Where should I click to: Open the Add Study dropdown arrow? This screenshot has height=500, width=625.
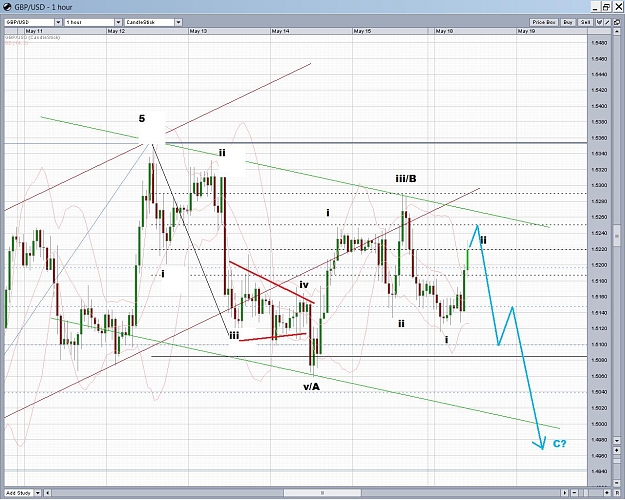click(38, 493)
